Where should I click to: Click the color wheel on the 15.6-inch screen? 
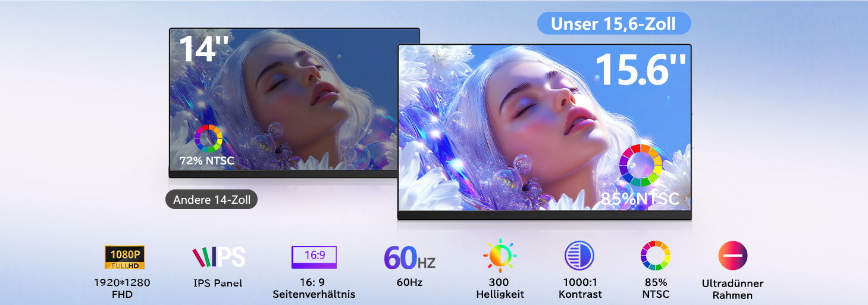click(x=640, y=165)
